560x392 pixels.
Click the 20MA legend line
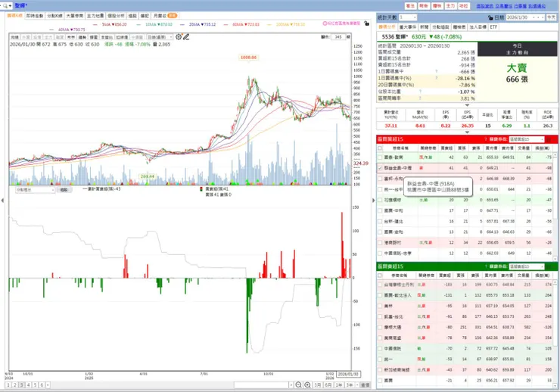click(x=198, y=24)
